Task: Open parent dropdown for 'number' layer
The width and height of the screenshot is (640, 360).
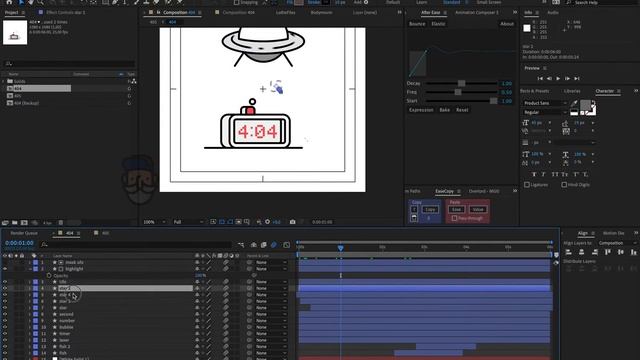Action: coord(271,321)
